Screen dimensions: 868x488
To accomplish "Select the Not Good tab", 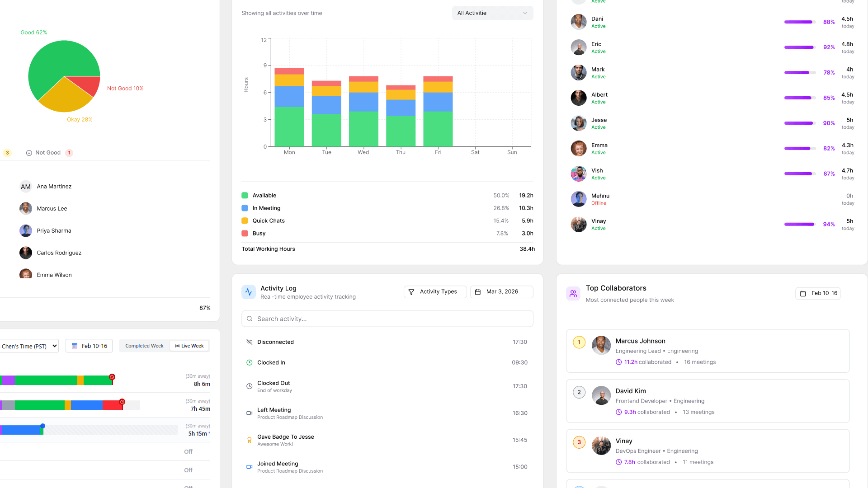I will [48, 153].
